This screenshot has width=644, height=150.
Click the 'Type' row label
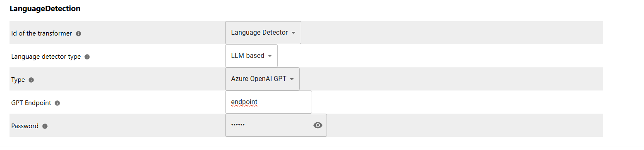coord(18,80)
